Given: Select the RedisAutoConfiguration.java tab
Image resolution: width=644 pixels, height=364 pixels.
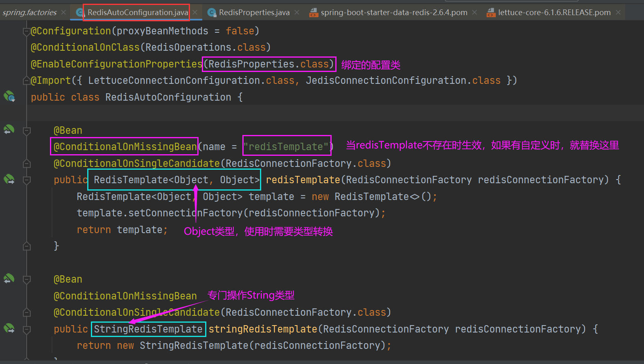Looking at the screenshot, I should coord(138,13).
